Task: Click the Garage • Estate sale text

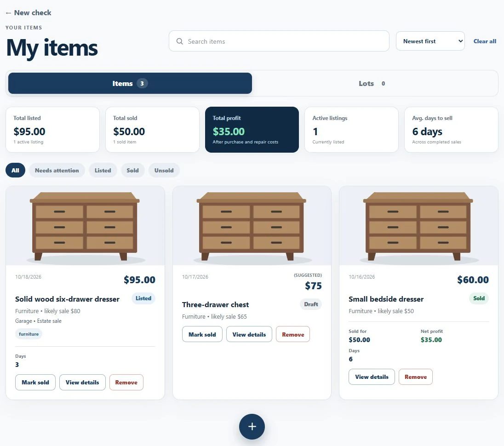Action: click(x=38, y=321)
